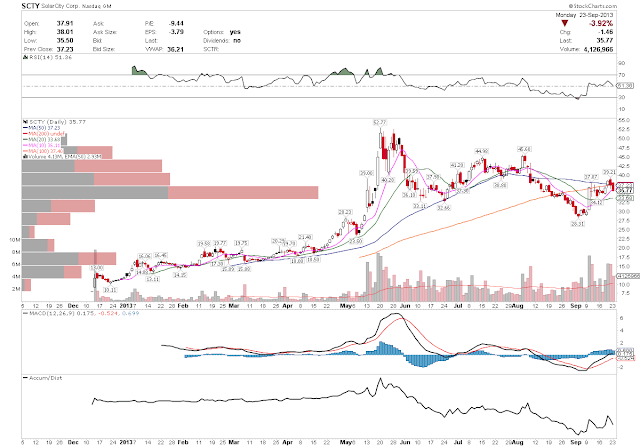Viewport: 640px width, 447px height.
Task: Click the Ask Size label
Action: tap(105, 32)
